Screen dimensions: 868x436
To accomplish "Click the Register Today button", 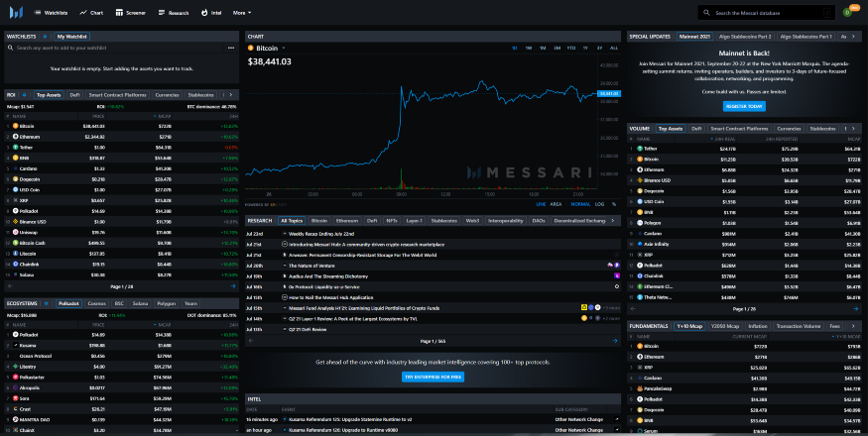I will pyautogui.click(x=744, y=106).
